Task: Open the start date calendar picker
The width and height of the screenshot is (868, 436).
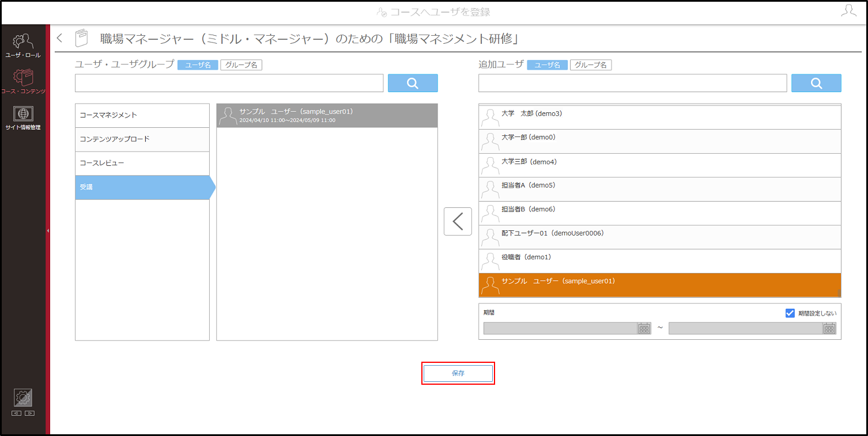Action: click(x=644, y=328)
